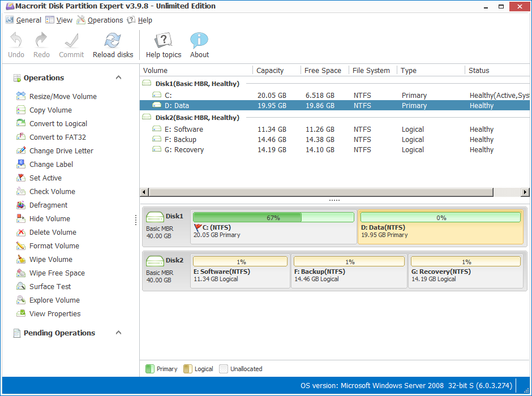
Task: Click F: Backup(NTFS) partition block
Action: click(x=349, y=271)
